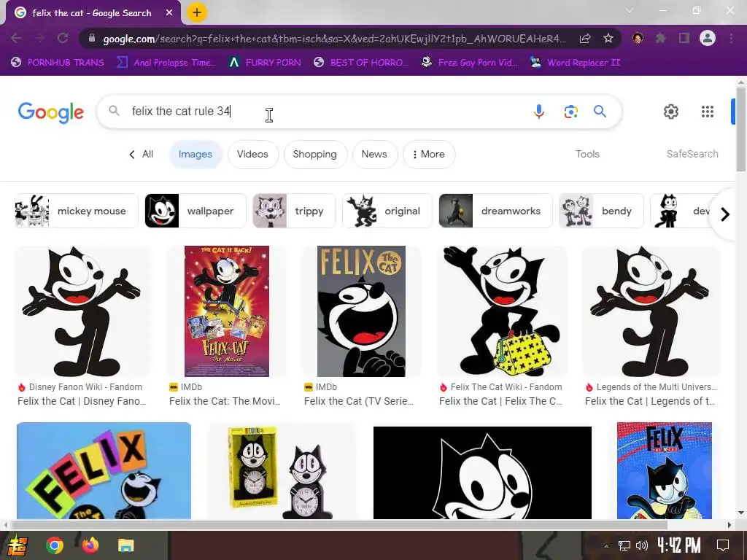Open File Explorer from the taskbar
Image resolution: width=747 pixels, height=560 pixels.
point(125,545)
